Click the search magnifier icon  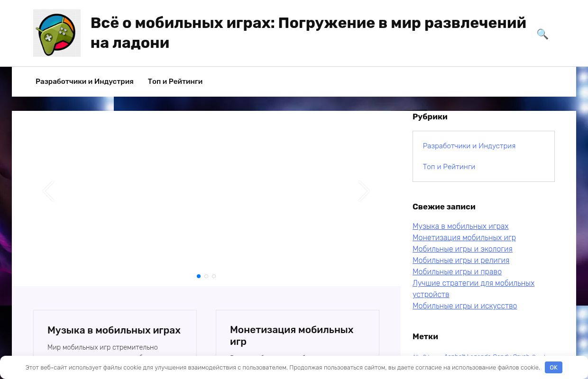542,34
